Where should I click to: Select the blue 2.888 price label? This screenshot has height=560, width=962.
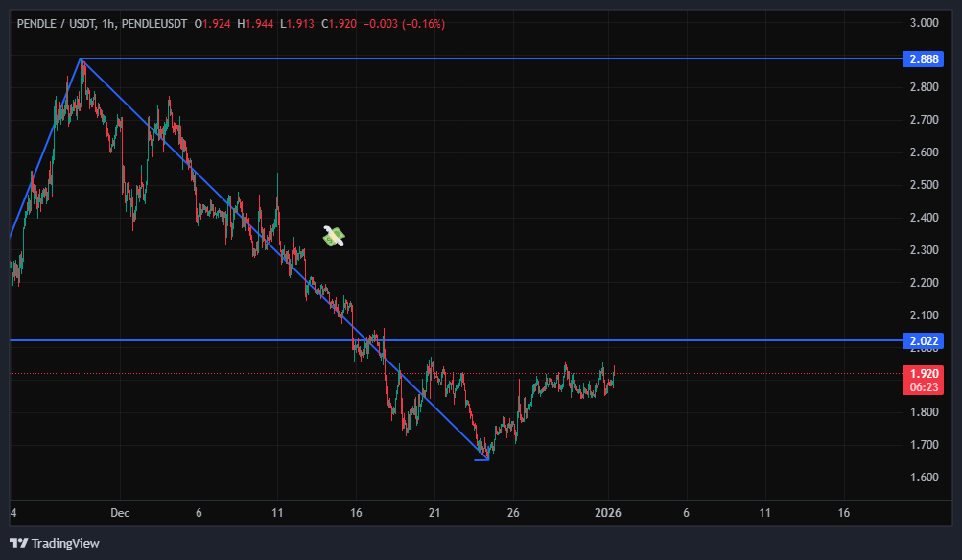(x=924, y=59)
